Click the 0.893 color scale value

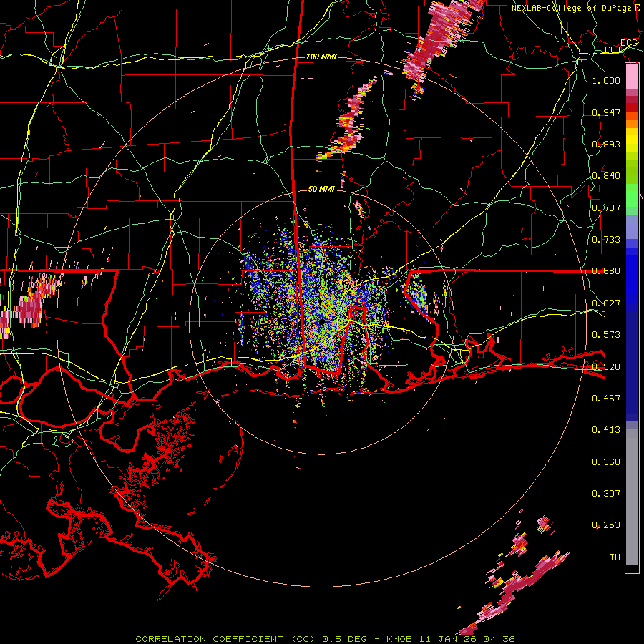coord(606,144)
